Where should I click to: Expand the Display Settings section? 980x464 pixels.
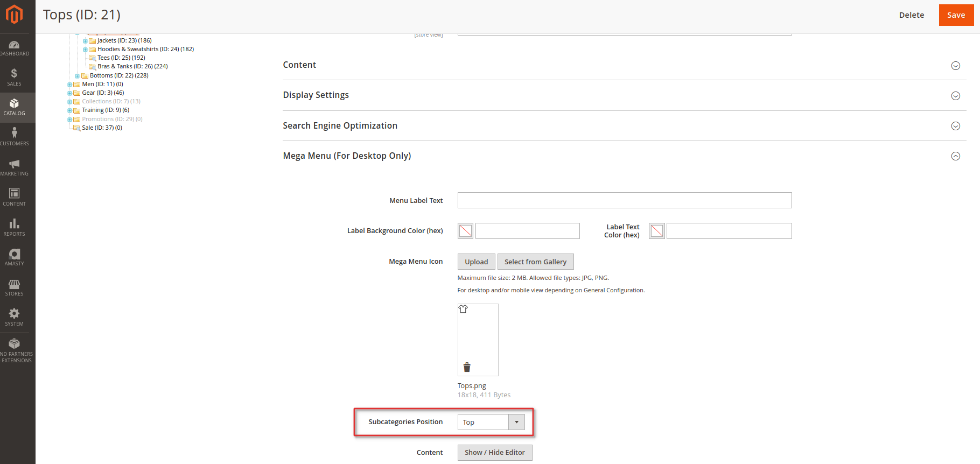tap(955, 96)
